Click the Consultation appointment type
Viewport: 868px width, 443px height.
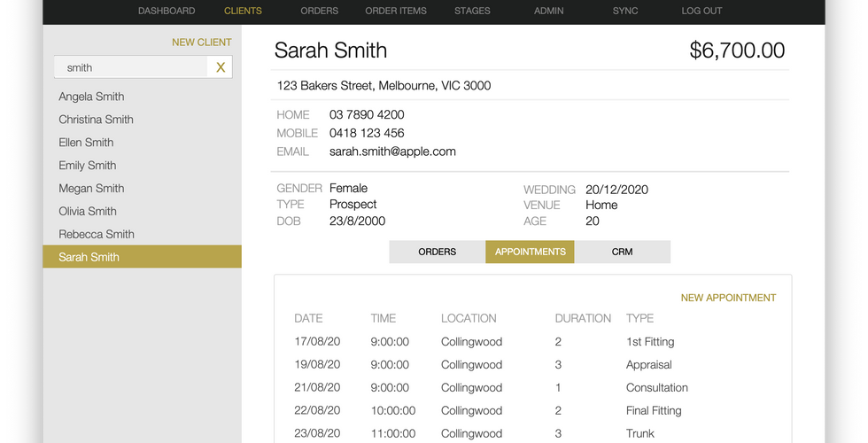657,387
